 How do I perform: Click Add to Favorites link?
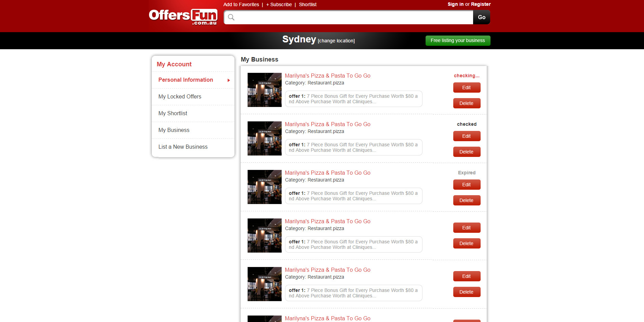coord(241,4)
